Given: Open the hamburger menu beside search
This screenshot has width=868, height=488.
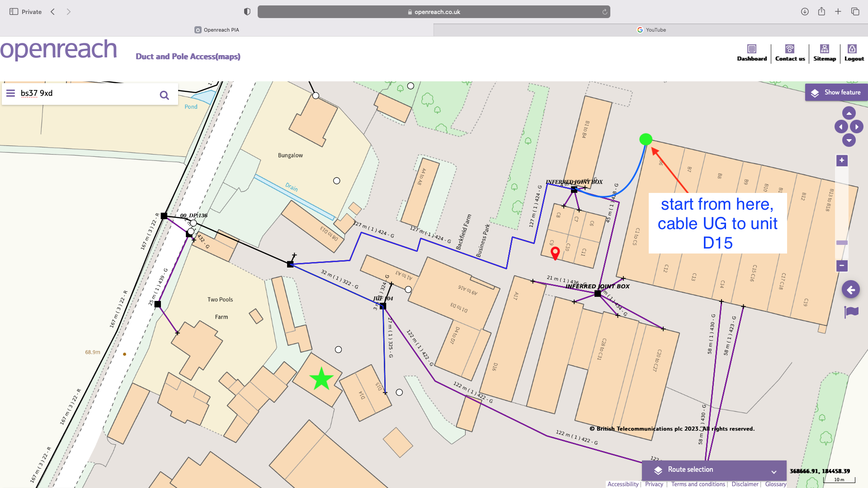Looking at the screenshot, I should [10, 93].
